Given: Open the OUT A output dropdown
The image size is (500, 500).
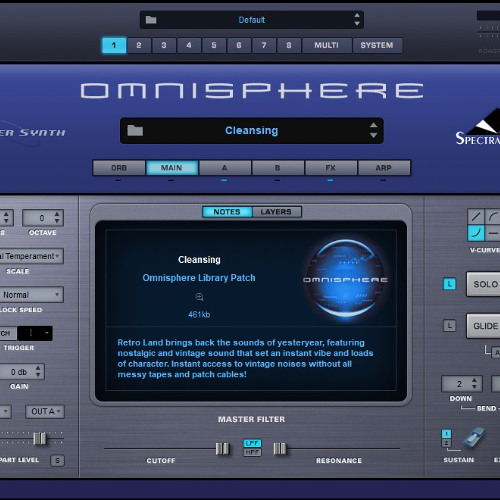Looking at the screenshot, I should (45, 411).
